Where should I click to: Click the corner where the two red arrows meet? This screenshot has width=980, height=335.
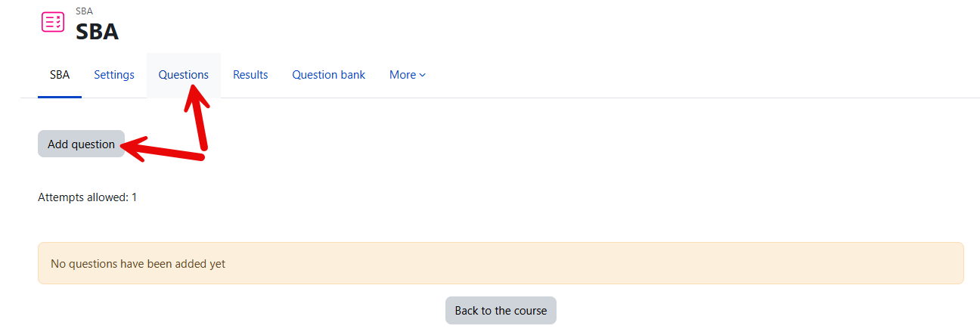coord(203,154)
